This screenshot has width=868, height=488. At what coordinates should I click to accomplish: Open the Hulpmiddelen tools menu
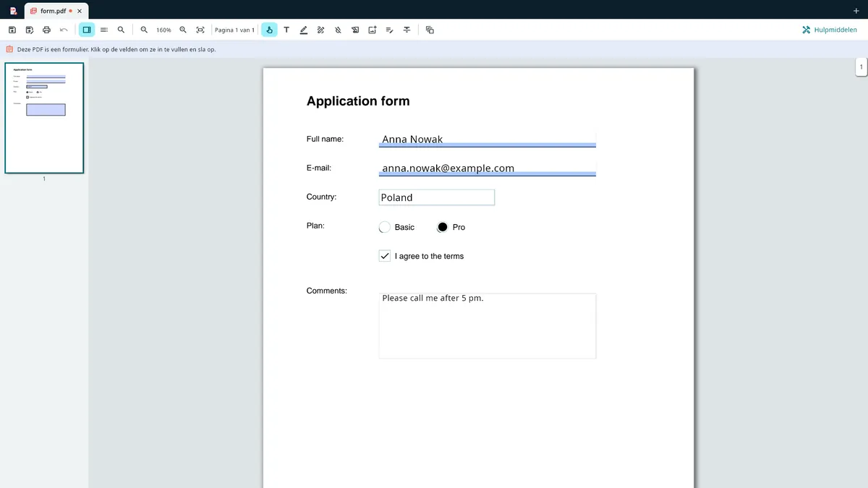click(x=830, y=30)
